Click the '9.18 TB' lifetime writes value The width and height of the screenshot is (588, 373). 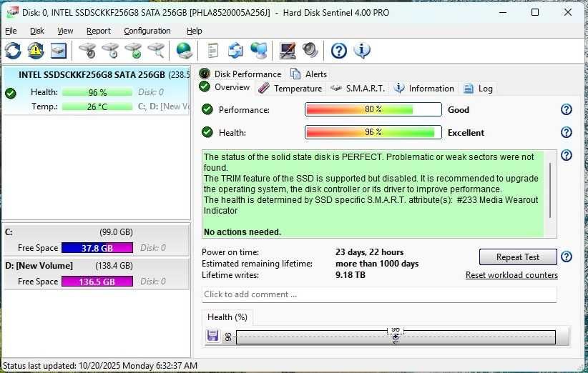[x=351, y=275]
